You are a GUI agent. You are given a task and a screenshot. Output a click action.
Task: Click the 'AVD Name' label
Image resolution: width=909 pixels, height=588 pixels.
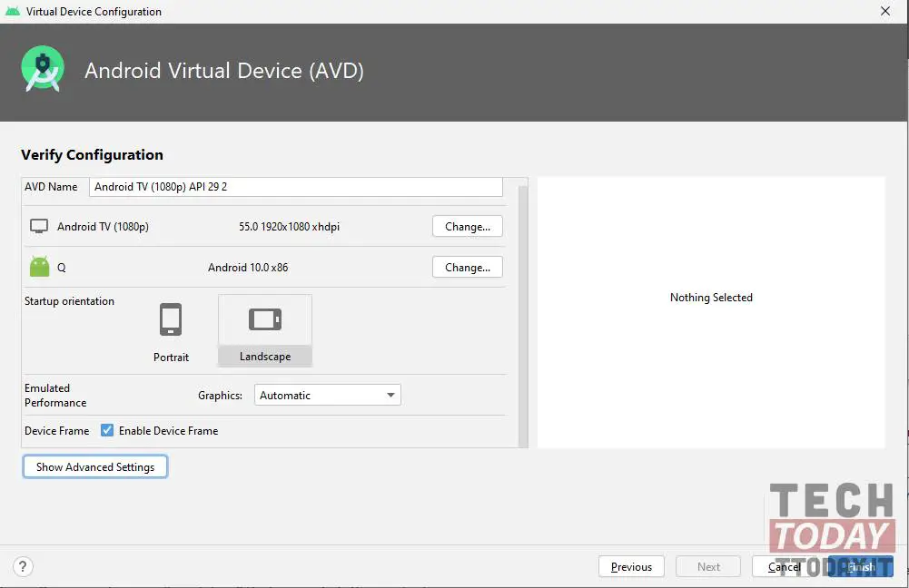[51, 187]
